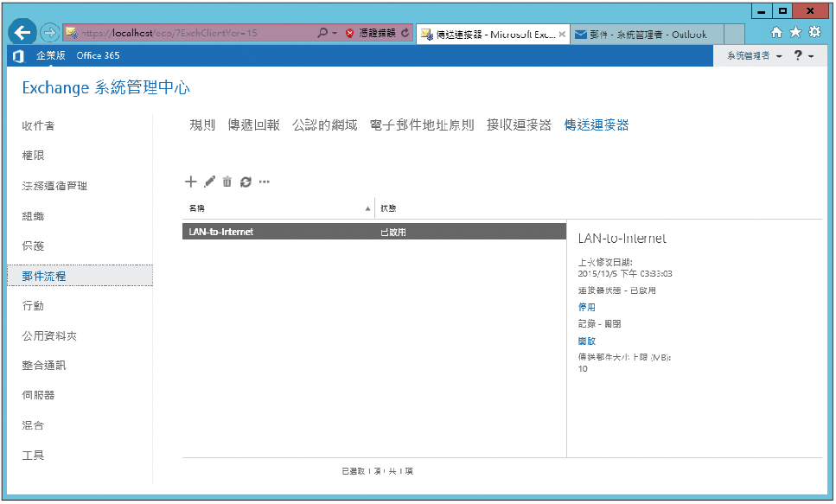836x504 pixels.
Task: Click the last modified date 2015/10/5 value
Action: click(625, 273)
